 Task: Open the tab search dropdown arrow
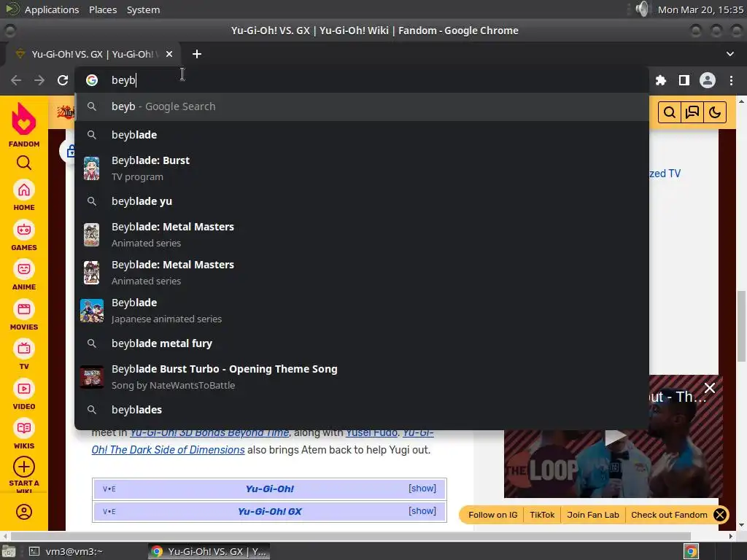point(729,54)
